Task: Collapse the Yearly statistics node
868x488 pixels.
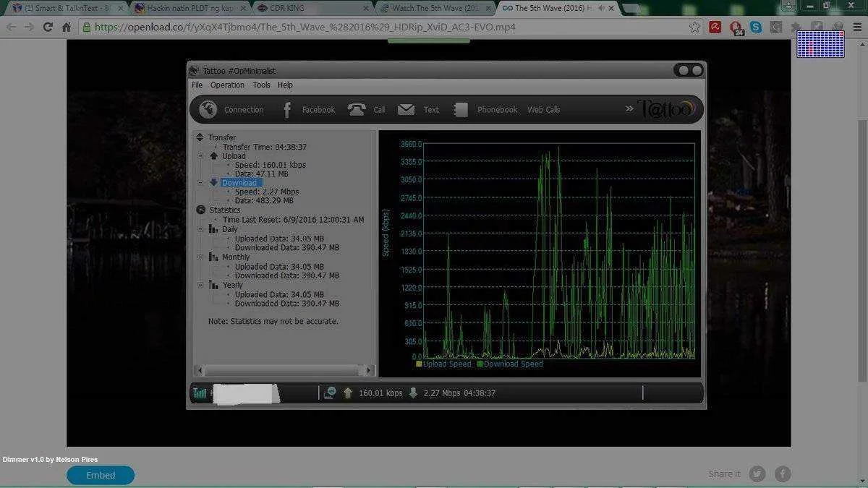Action: click(x=200, y=285)
